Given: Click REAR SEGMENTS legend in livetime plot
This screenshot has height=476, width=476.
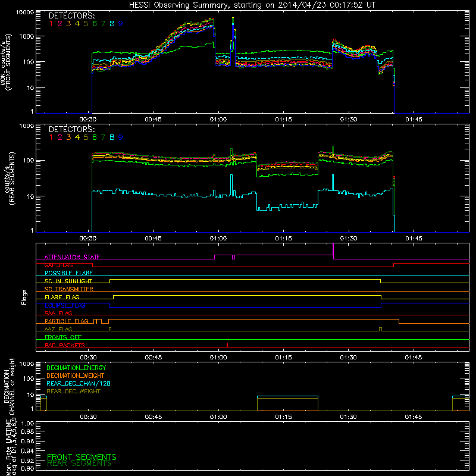Looking at the screenshot, I should tap(79, 464).
